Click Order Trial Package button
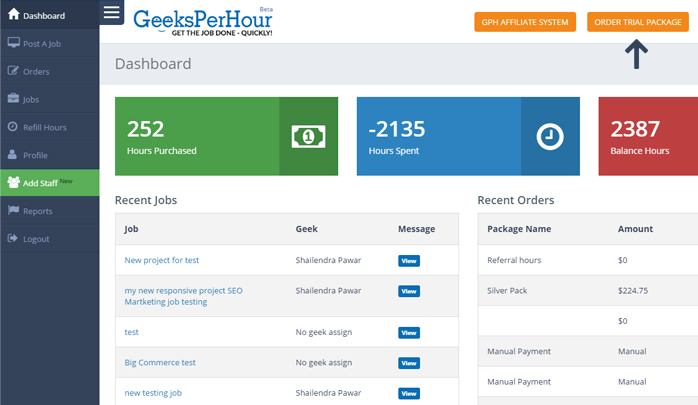Screen dimensions: 698x405 (637, 22)
